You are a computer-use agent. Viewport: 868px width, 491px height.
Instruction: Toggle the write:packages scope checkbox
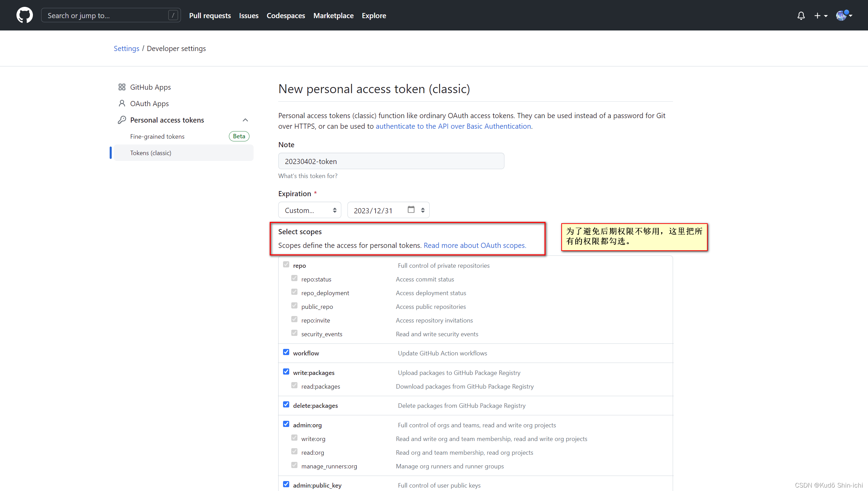point(286,372)
